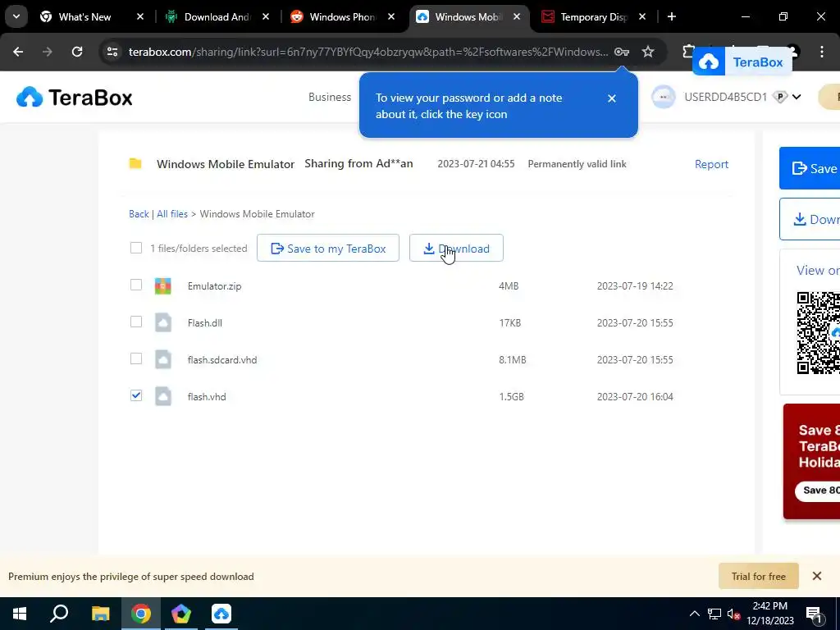Click the address bar URL field

(x=368, y=52)
